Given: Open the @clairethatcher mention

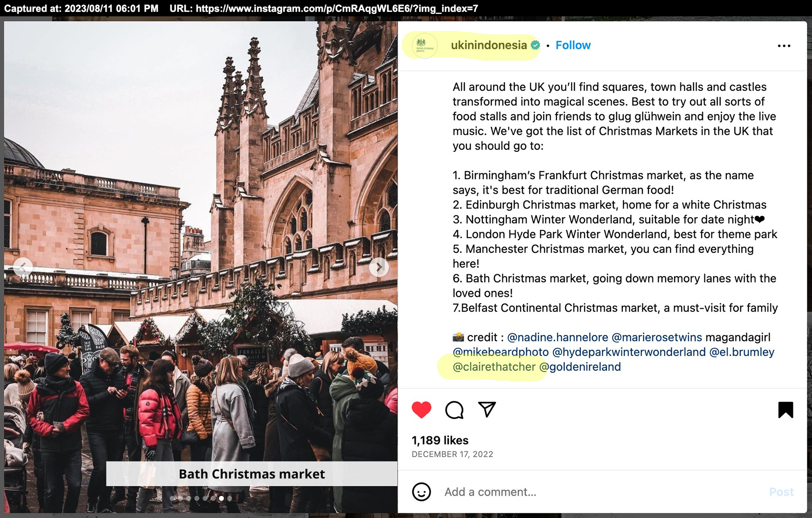Looking at the screenshot, I should [494, 367].
